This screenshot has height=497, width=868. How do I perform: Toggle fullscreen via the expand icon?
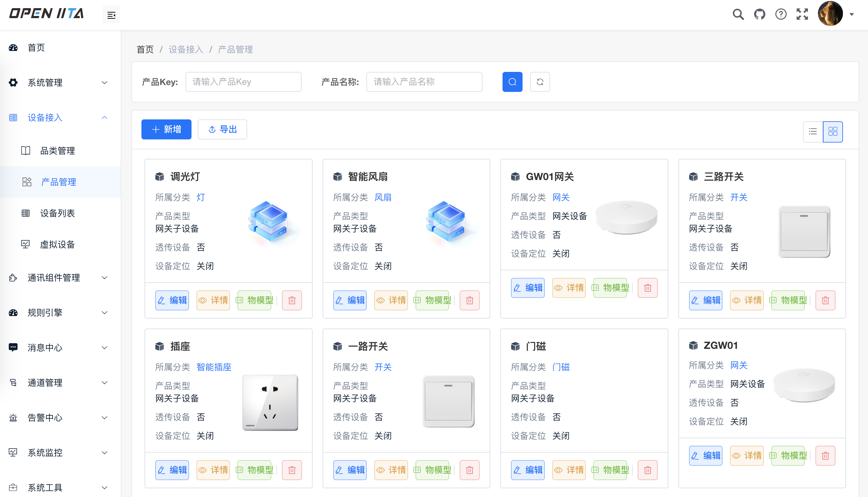pyautogui.click(x=802, y=14)
